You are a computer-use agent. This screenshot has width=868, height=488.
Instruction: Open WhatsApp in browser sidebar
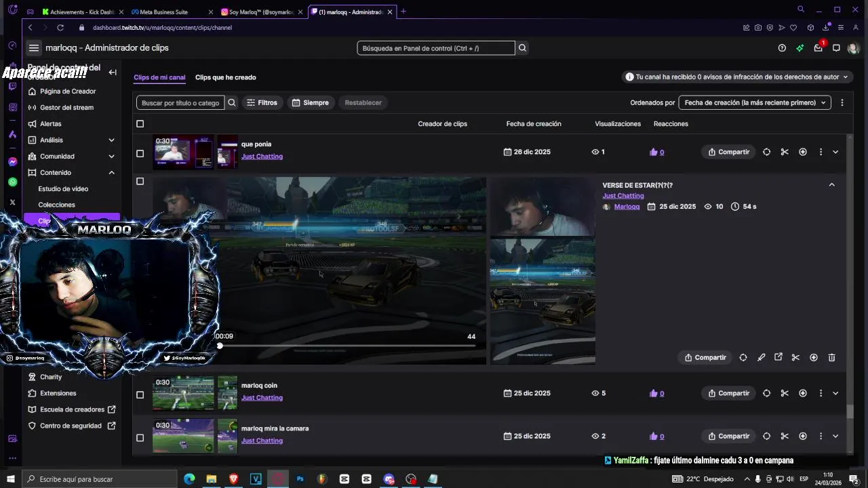point(12,182)
